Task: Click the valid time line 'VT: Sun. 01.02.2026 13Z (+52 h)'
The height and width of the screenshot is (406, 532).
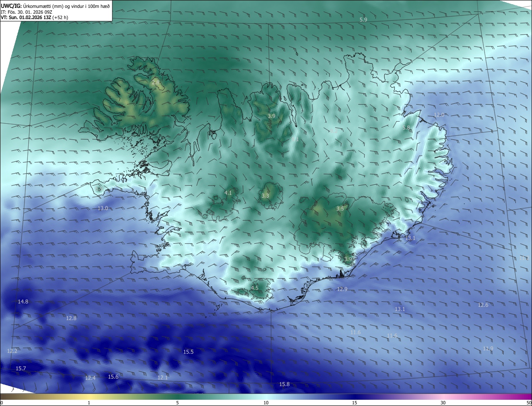Action: (x=34, y=18)
